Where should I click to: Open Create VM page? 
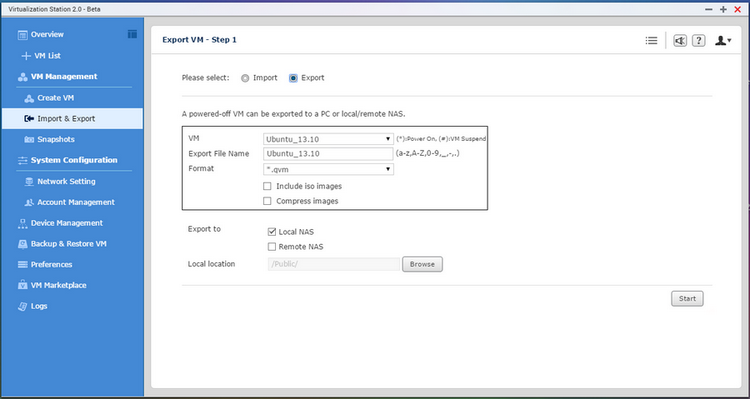[55, 98]
